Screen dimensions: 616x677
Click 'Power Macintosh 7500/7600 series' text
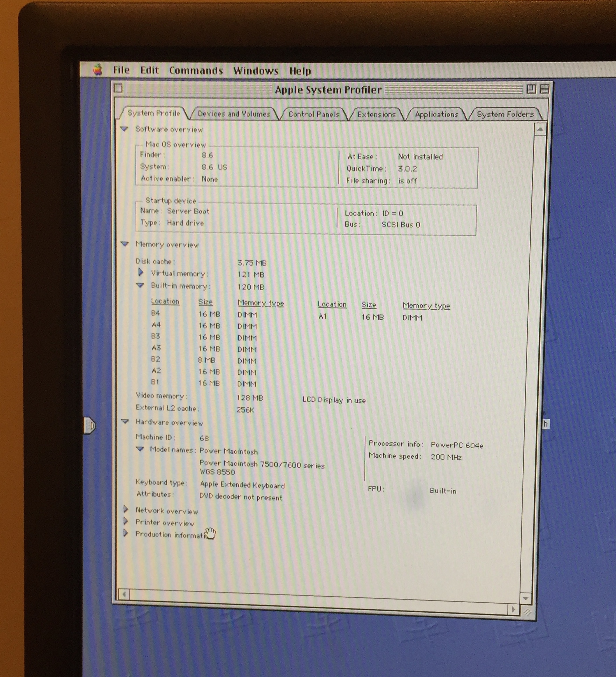click(x=262, y=464)
